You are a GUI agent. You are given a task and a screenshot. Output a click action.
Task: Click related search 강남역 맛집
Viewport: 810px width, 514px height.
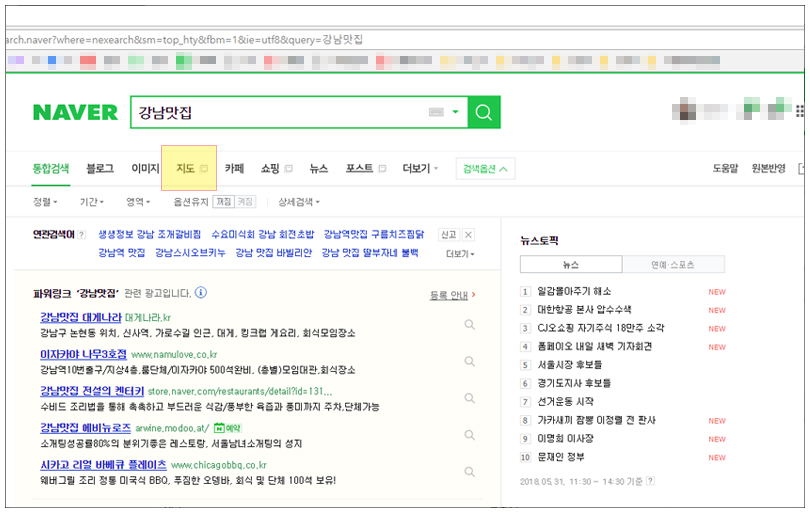click(121, 253)
